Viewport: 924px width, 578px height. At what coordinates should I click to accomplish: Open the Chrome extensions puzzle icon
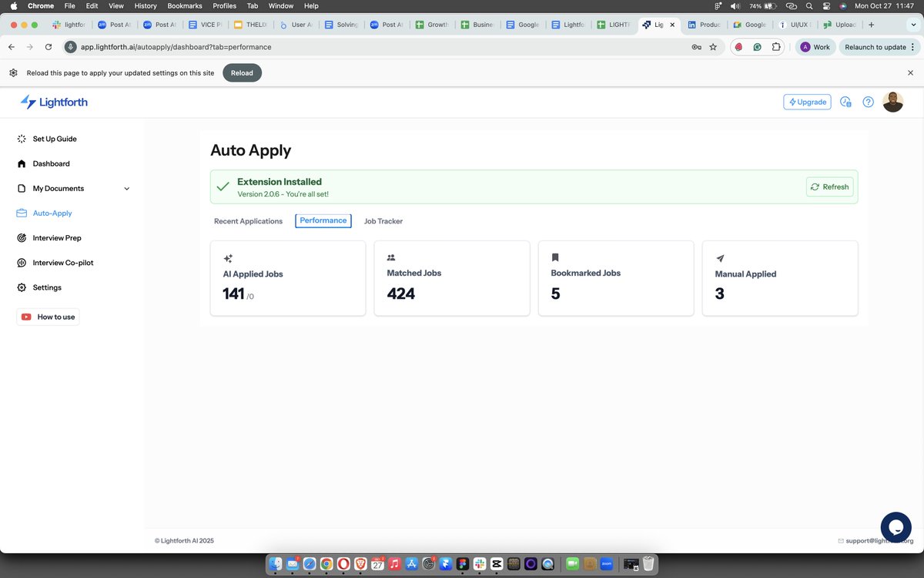(776, 47)
